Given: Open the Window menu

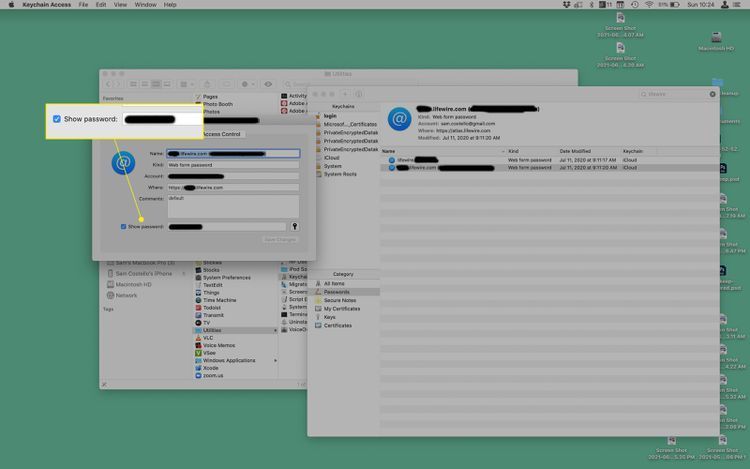Looking at the screenshot, I should coord(145,5).
